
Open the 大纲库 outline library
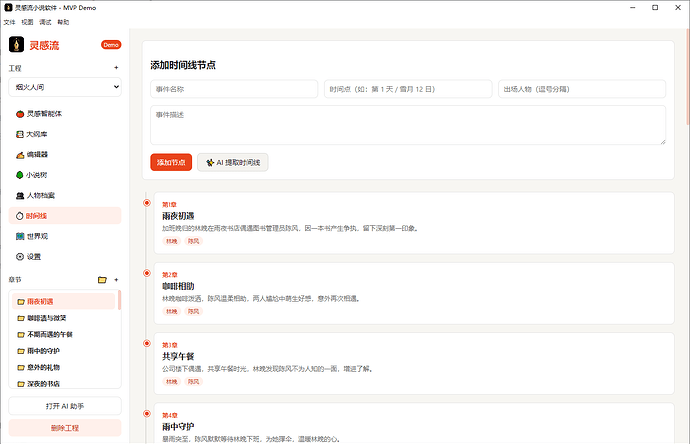click(65, 134)
